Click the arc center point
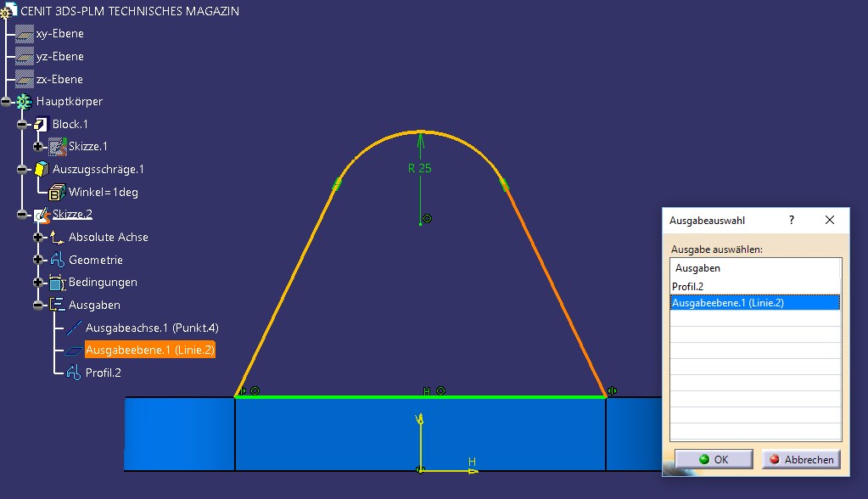 [x=420, y=224]
